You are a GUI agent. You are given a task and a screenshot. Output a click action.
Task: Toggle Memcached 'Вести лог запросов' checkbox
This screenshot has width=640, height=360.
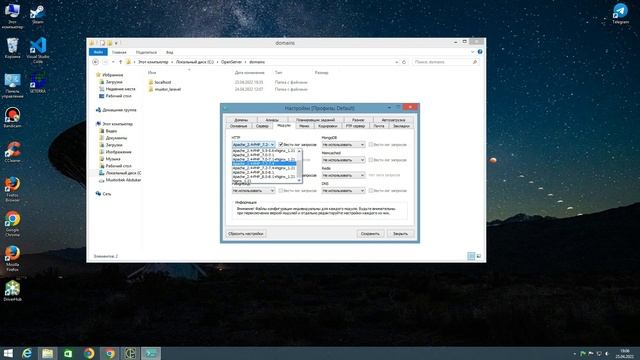pyautogui.click(x=371, y=160)
